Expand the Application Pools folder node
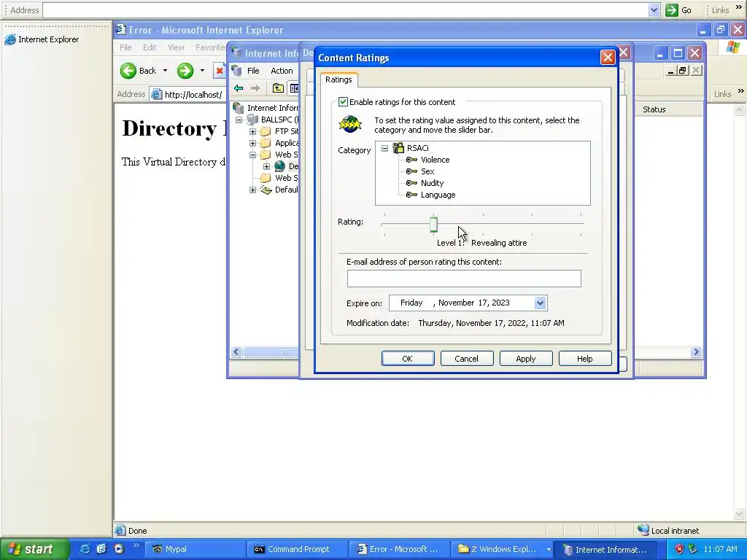Screen dimensions: 747x560 252,143
